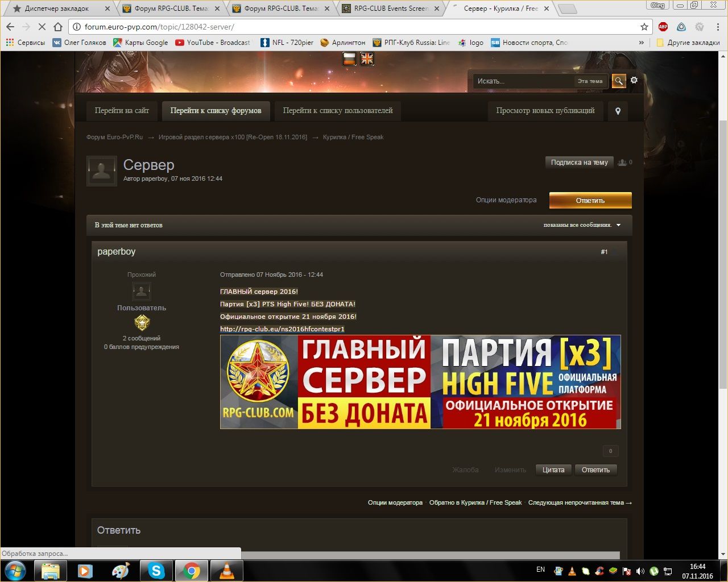Click Обратно в Курилка / Free Speak

[x=475, y=502]
